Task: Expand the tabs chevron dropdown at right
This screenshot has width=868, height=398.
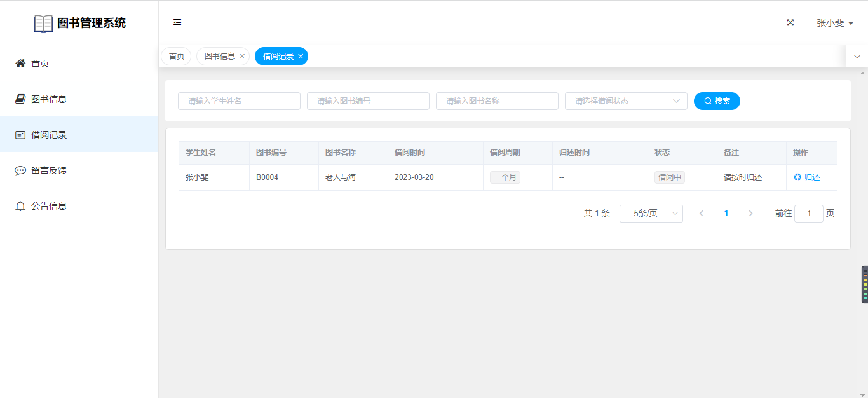Action: (x=857, y=57)
